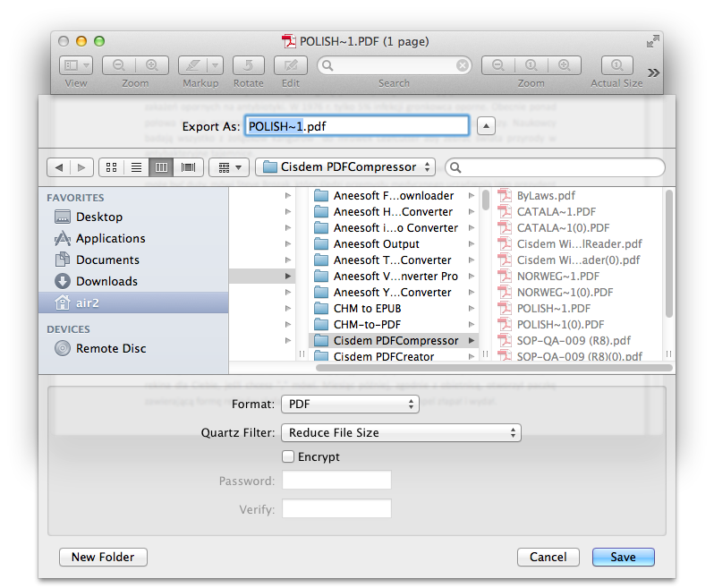Click the Export As filename field

pyautogui.click(x=356, y=126)
